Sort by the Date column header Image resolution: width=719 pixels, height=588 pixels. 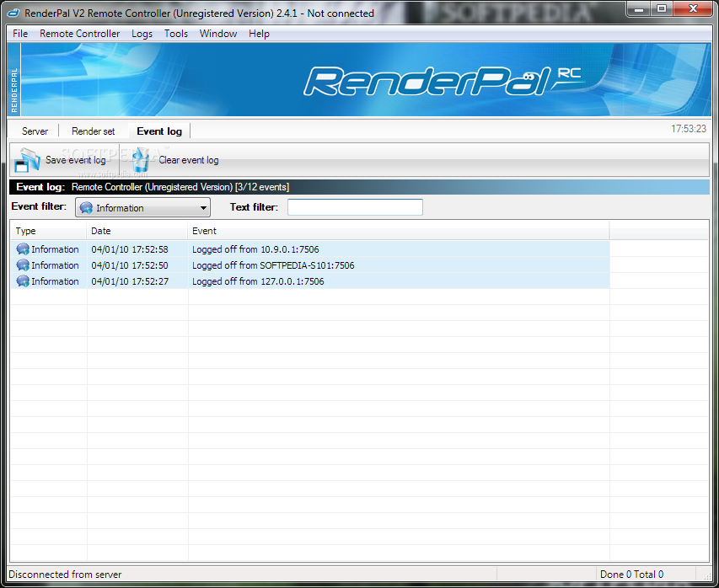[x=137, y=231]
